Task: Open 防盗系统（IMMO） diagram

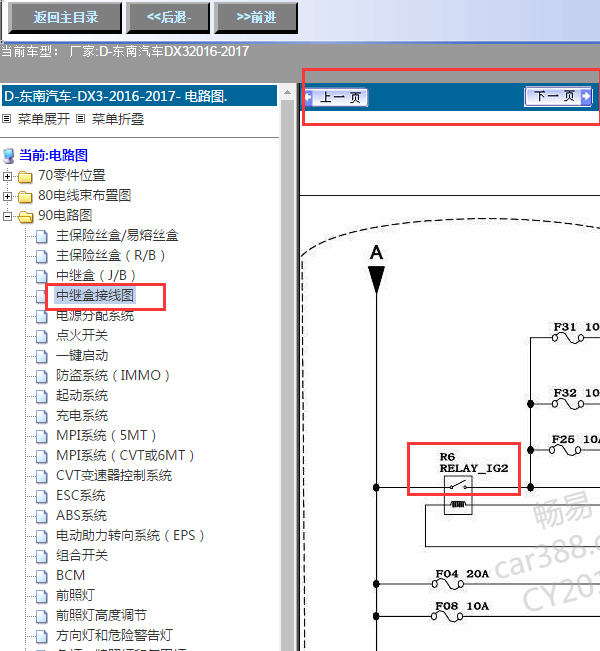Action: pyautogui.click(x=113, y=375)
